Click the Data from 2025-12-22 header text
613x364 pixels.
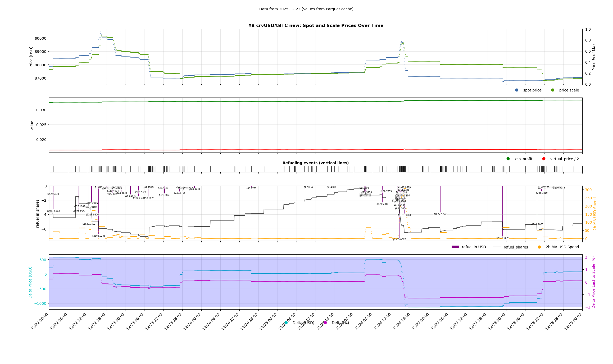pos(306,9)
